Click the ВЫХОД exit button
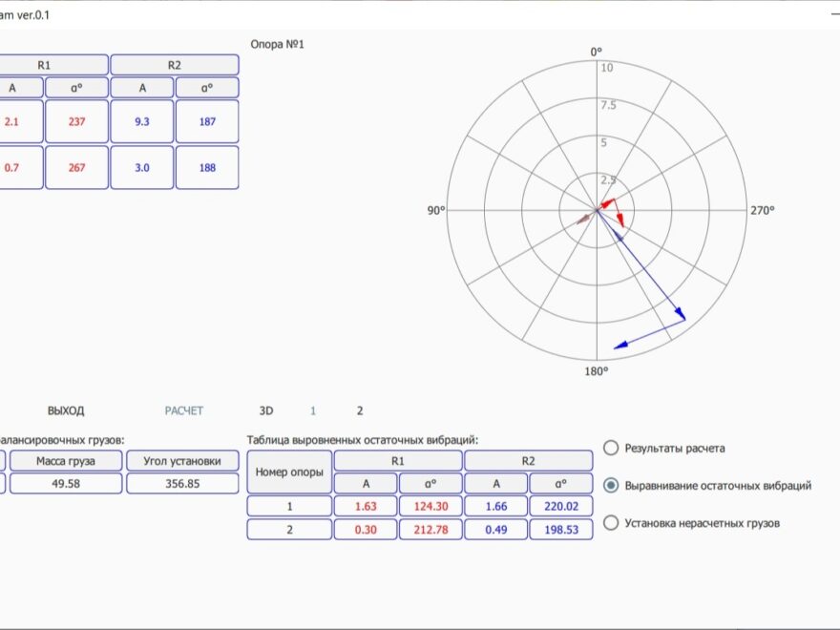The height and width of the screenshot is (630, 840). 66,410
